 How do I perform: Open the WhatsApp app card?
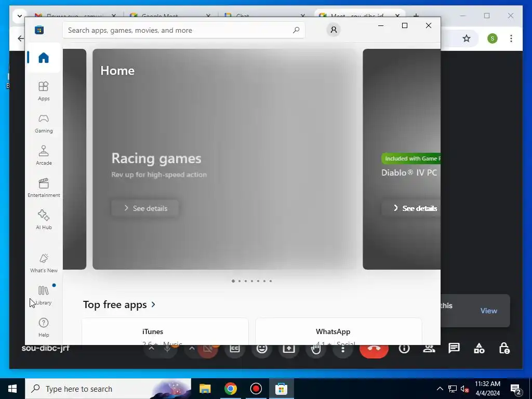338,331
